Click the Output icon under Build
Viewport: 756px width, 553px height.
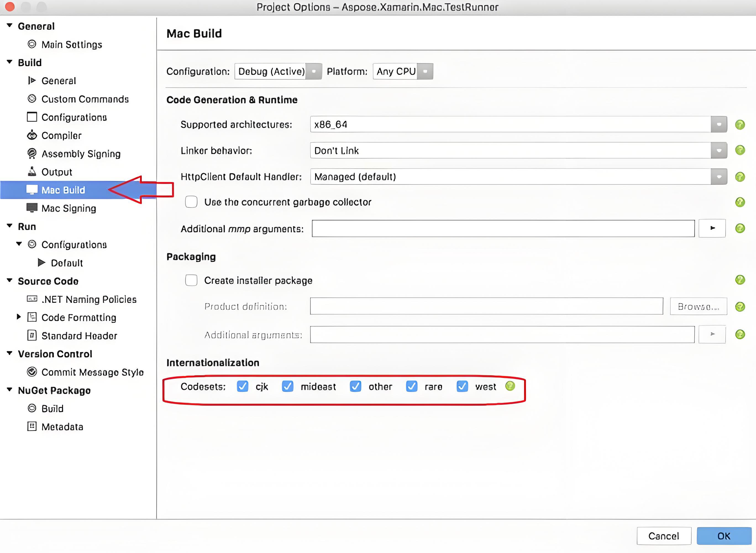pyautogui.click(x=32, y=171)
